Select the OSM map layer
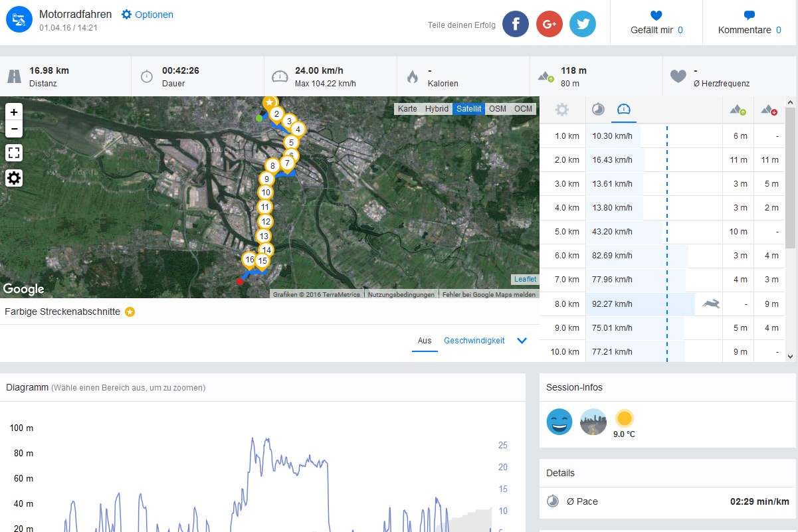798x532 pixels. tap(497, 109)
